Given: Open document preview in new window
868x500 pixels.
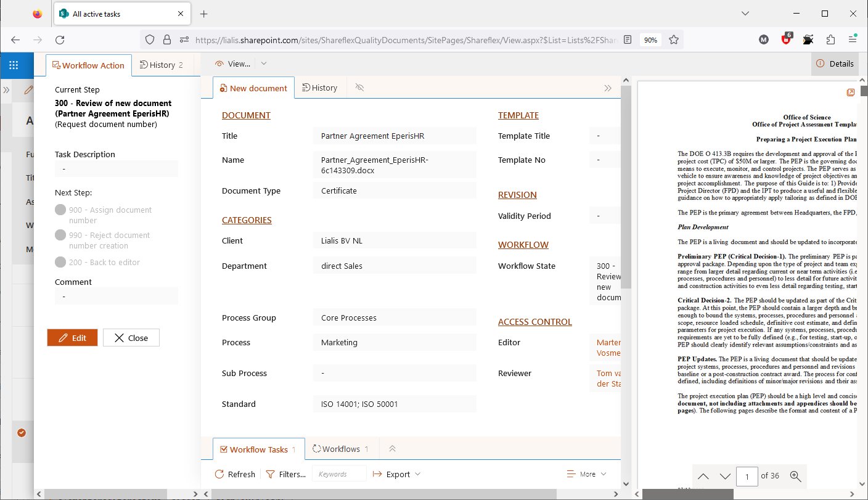Looking at the screenshot, I should click(x=851, y=92).
